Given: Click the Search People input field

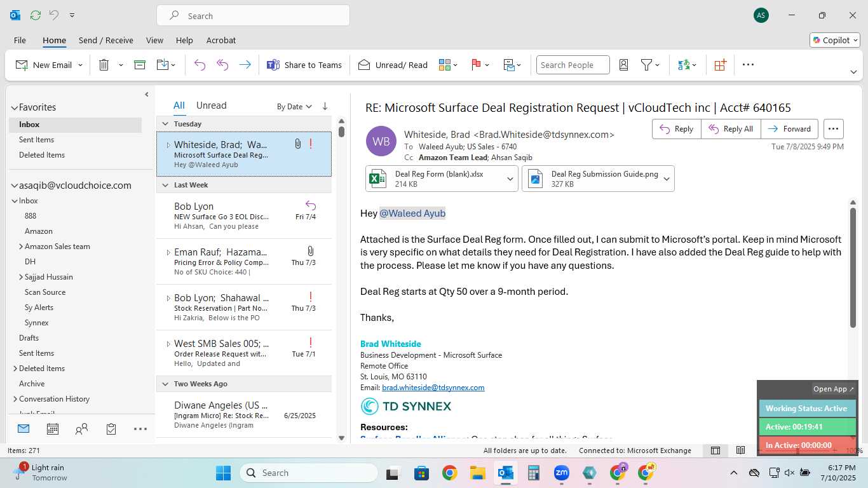Looking at the screenshot, I should pyautogui.click(x=573, y=65).
